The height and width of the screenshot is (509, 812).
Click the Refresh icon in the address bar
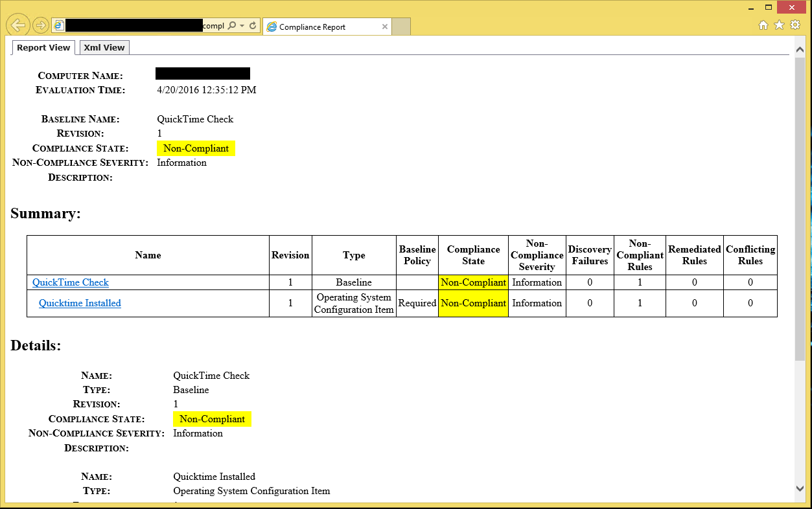tap(253, 26)
